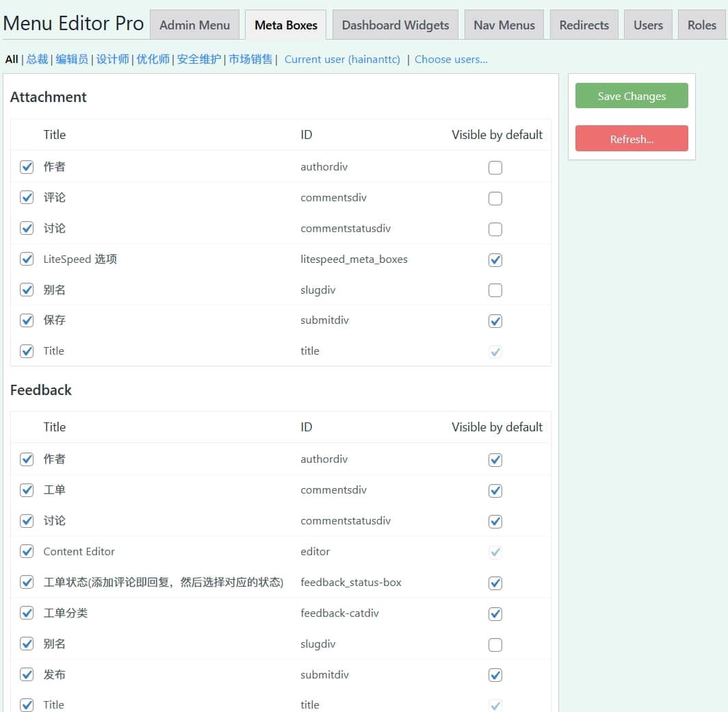The width and height of the screenshot is (728, 712).
Task: Select the 总裁 role link
Action: (37, 60)
